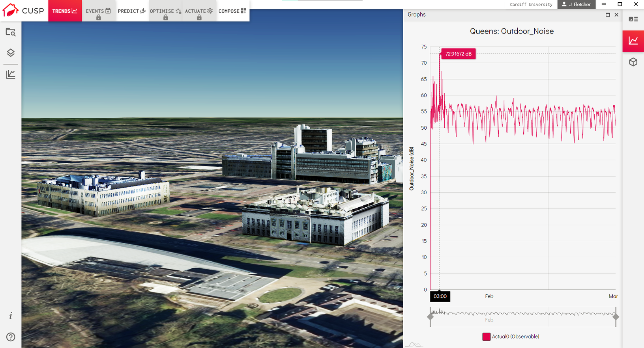The width and height of the screenshot is (644, 348).
Task: Click the lock icon under ACTUATE
Action: (x=199, y=17)
